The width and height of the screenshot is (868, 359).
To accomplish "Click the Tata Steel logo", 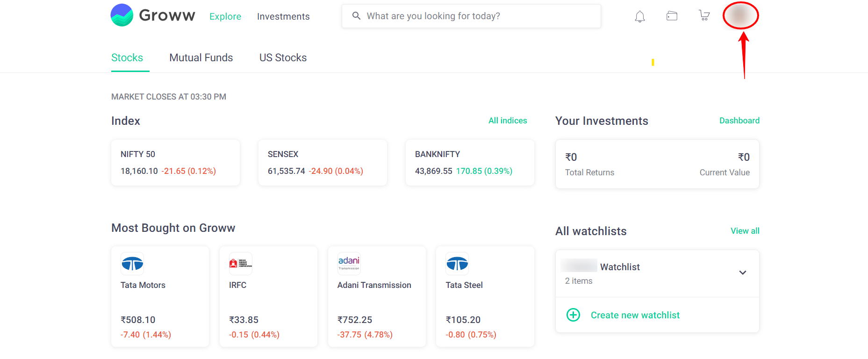I will (x=457, y=264).
